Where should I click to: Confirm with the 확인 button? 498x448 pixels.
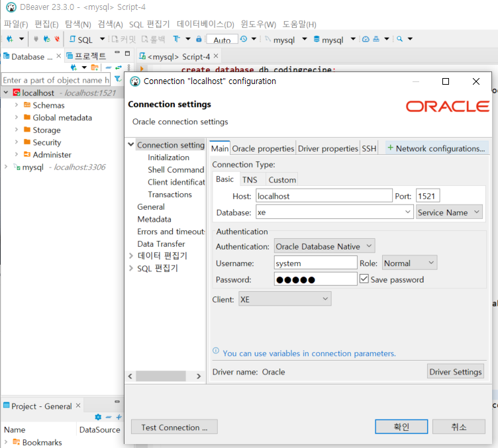(x=401, y=426)
